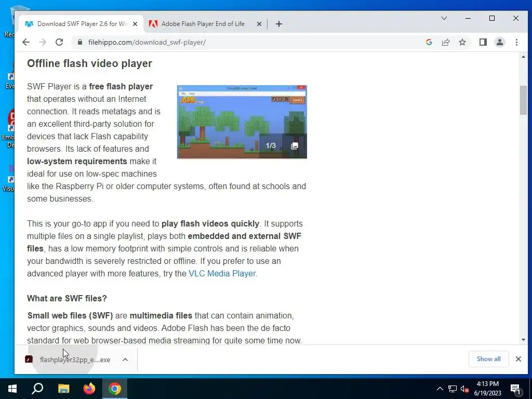Open File Explorer from taskbar
The width and height of the screenshot is (532, 399).
point(63,389)
